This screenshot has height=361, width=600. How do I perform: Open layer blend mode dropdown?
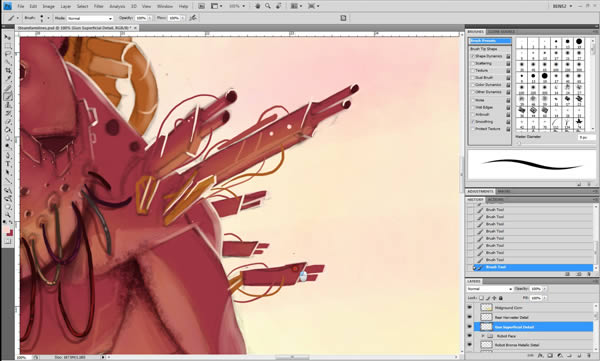pyautogui.click(x=489, y=289)
